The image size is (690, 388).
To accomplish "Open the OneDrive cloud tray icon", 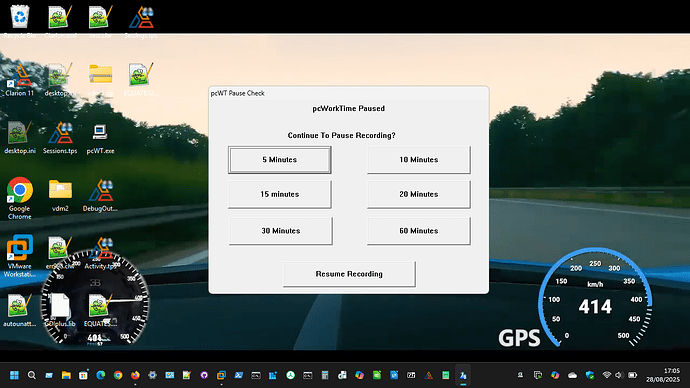I will pos(573,375).
